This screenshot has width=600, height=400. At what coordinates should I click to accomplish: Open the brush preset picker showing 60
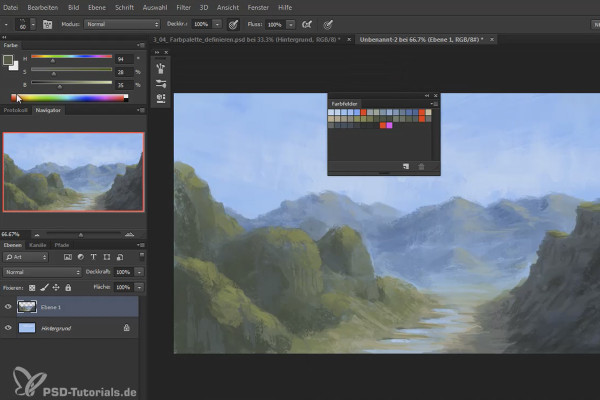25,24
